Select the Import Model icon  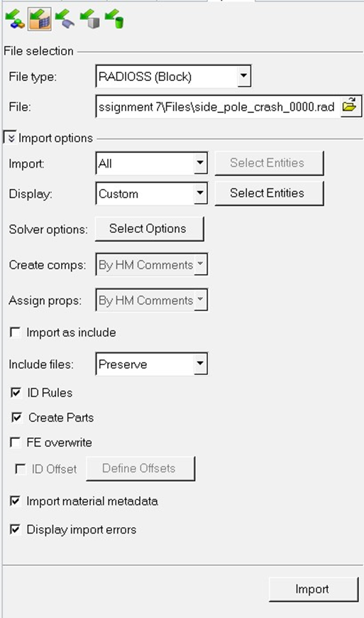[x=15, y=19]
